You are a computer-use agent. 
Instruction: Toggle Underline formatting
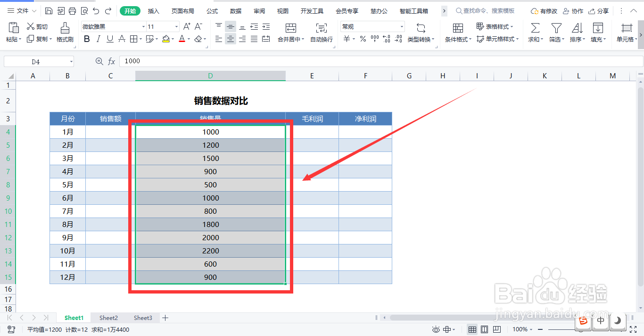coord(110,39)
